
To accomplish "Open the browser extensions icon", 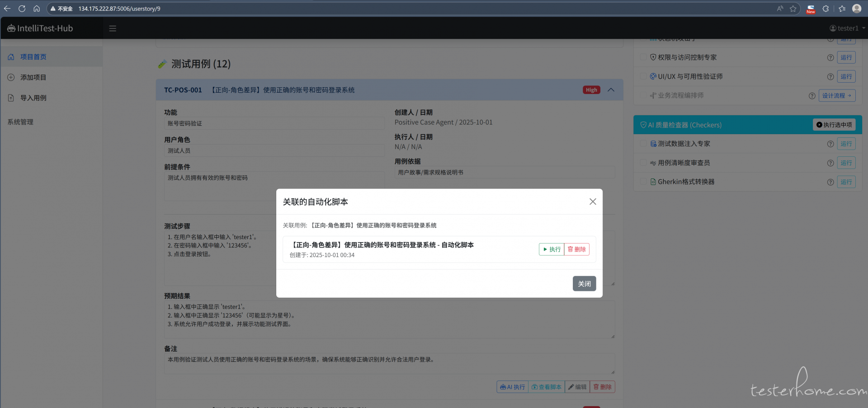I will point(826,9).
